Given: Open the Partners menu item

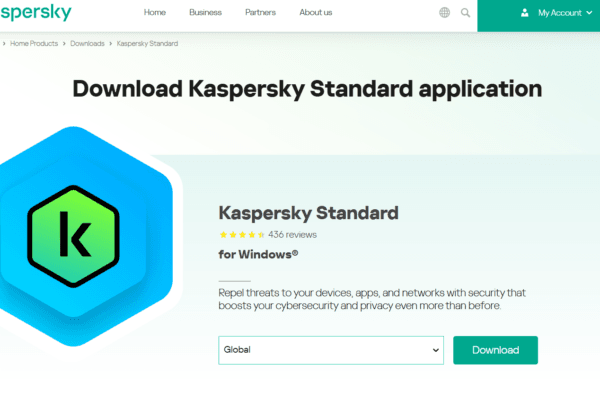Looking at the screenshot, I should 260,12.
